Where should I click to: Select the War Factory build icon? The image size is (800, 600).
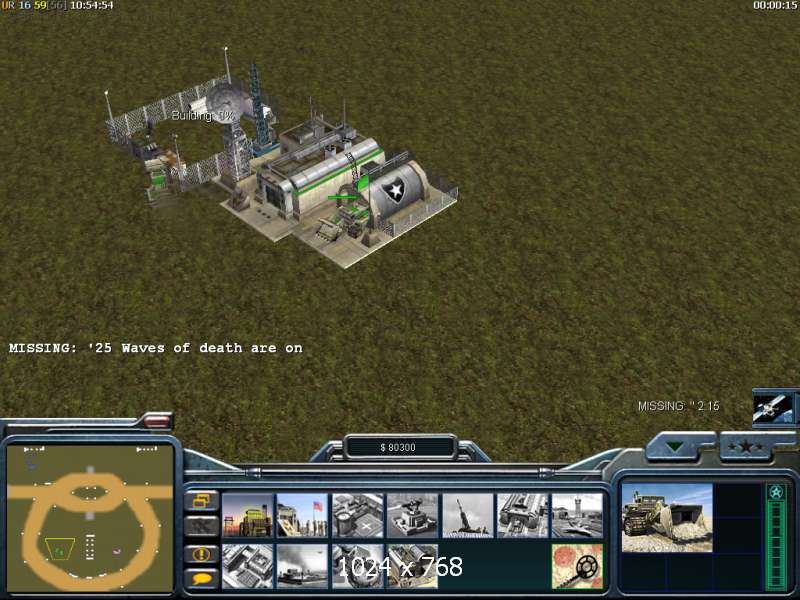[x=522, y=515]
